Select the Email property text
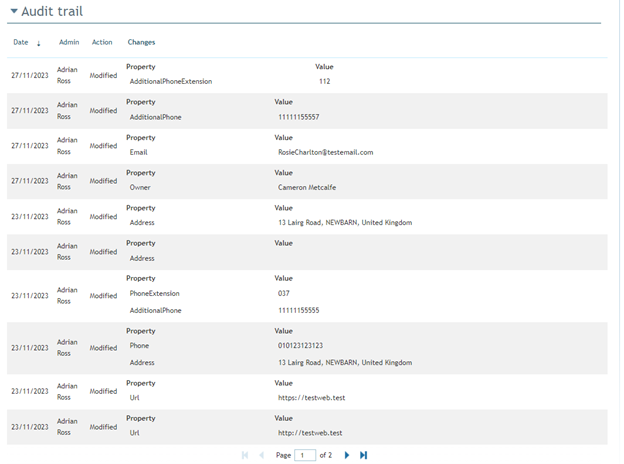 138,152
